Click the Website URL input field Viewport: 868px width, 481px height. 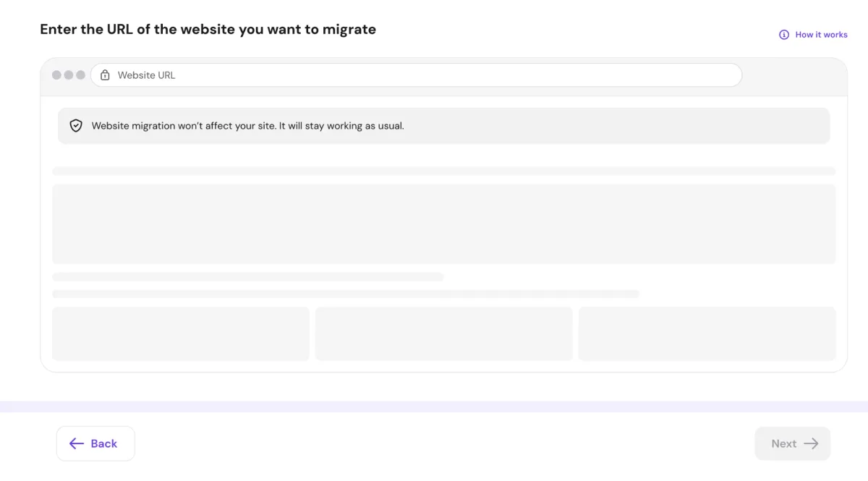point(416,75)
